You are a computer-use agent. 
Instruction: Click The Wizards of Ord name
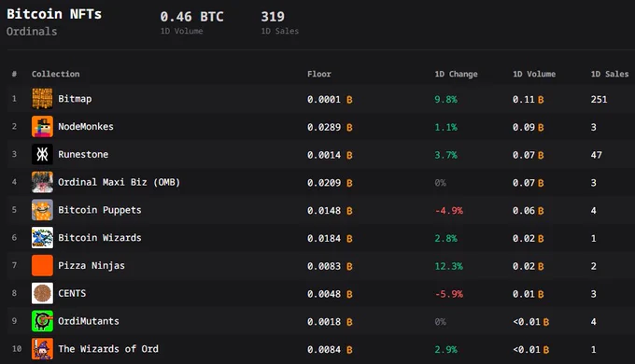[x=108, y=349]
